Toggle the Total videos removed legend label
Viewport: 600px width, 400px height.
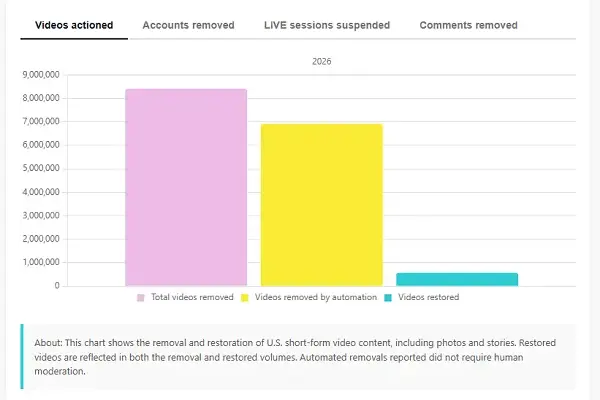[192, 297]
